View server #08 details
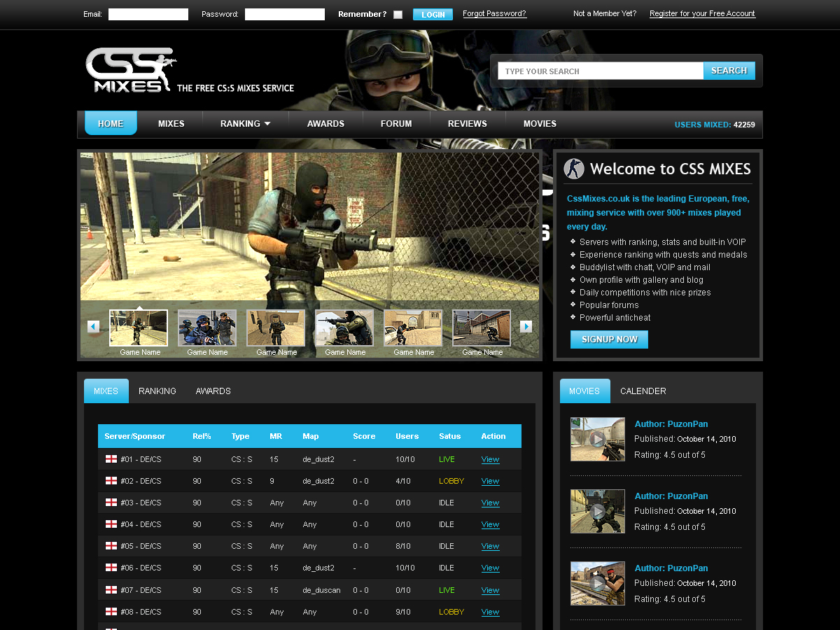The height and width of the screenshot is (630, 840). [490, 612]
